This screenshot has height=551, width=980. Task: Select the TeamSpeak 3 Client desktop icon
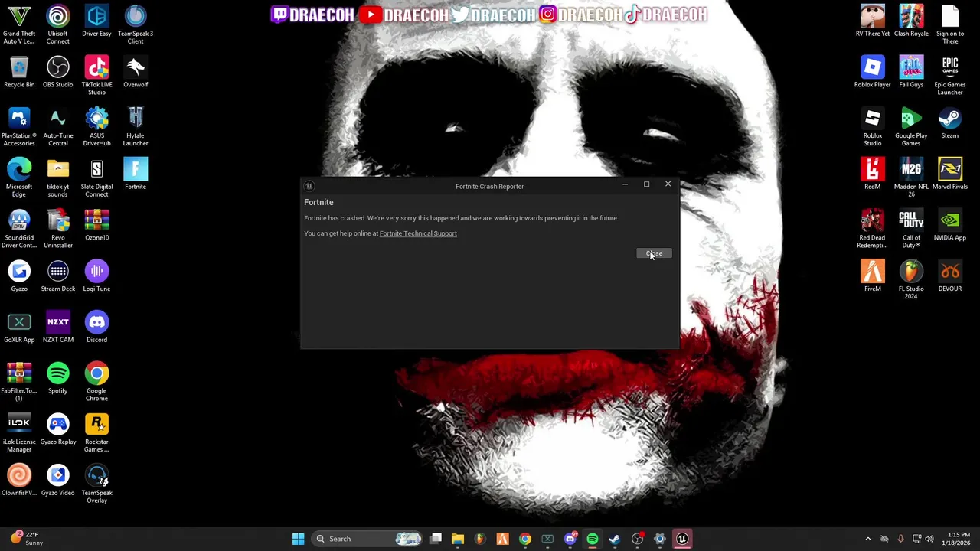click(x=136, y=24)
